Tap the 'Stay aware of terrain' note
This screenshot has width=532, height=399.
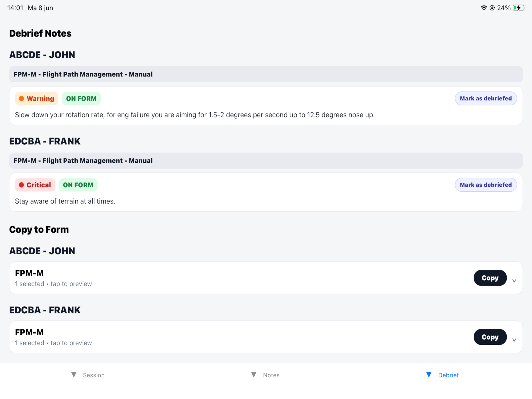pos(65,201)
